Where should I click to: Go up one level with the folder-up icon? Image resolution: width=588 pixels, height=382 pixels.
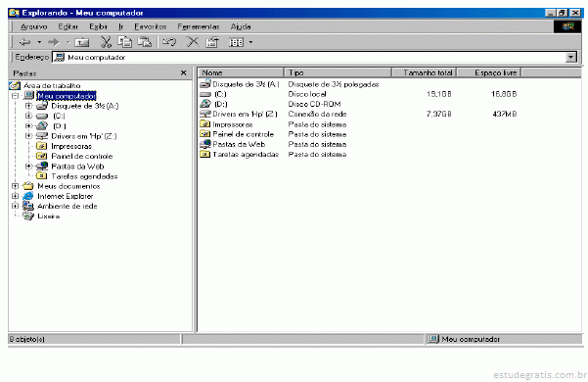coord(82,42)
